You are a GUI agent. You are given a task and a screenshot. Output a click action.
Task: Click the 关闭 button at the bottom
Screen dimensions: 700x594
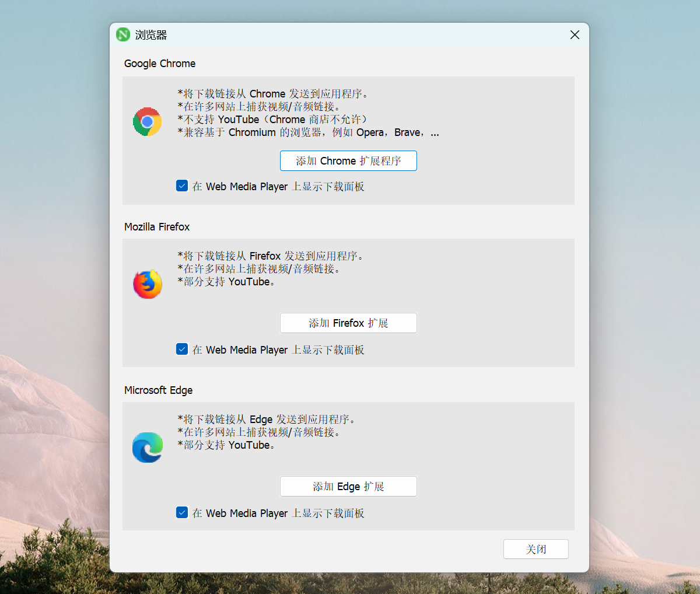535,549
